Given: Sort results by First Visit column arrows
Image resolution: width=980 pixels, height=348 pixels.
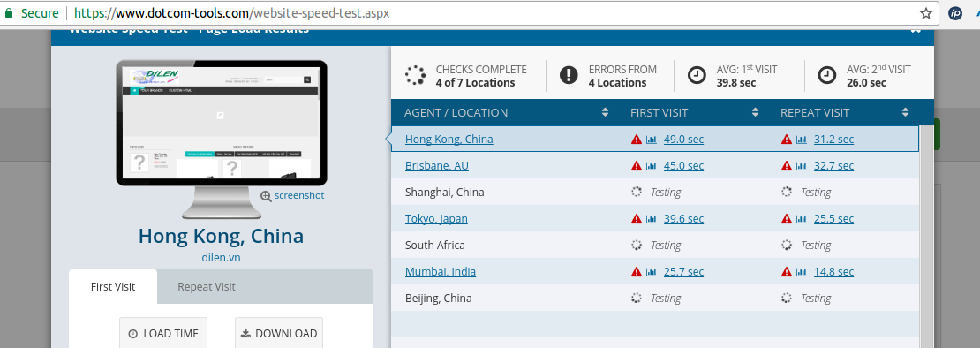Looking at the screenshot, I should click(x=755, y=112).
